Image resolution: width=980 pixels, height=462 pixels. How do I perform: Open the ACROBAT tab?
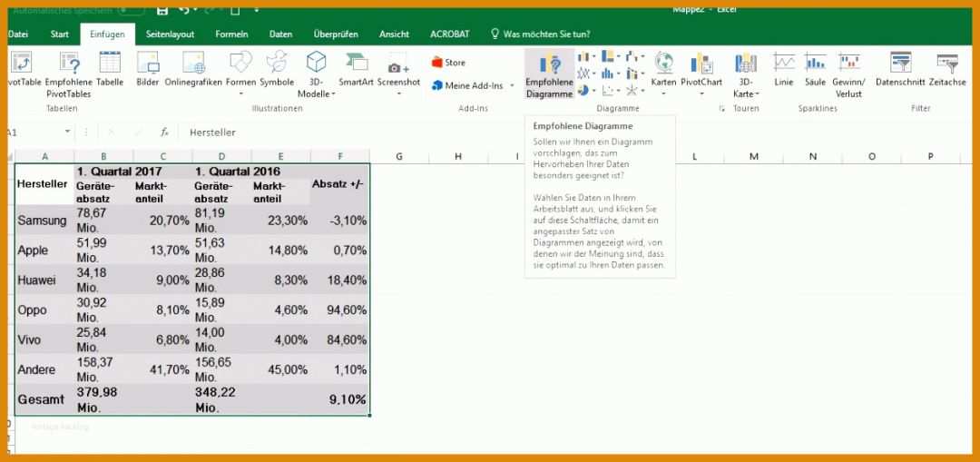(x=450, y=34)
